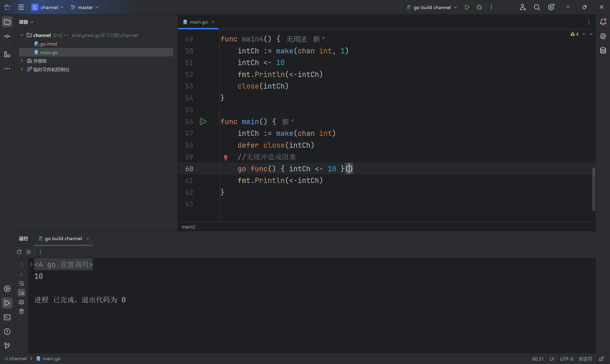Viewport: 610px width, 364px height.
Task: Open editor tab options menu
Action: point(588,22)
